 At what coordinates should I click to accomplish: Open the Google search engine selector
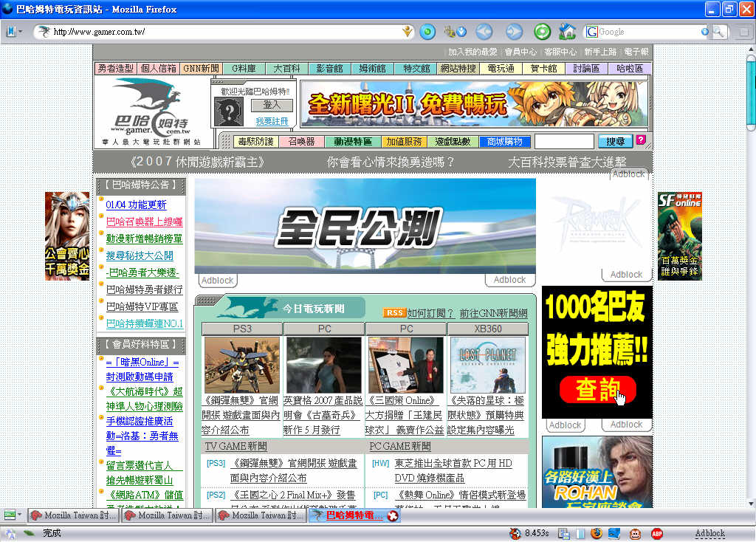(591, 32)
